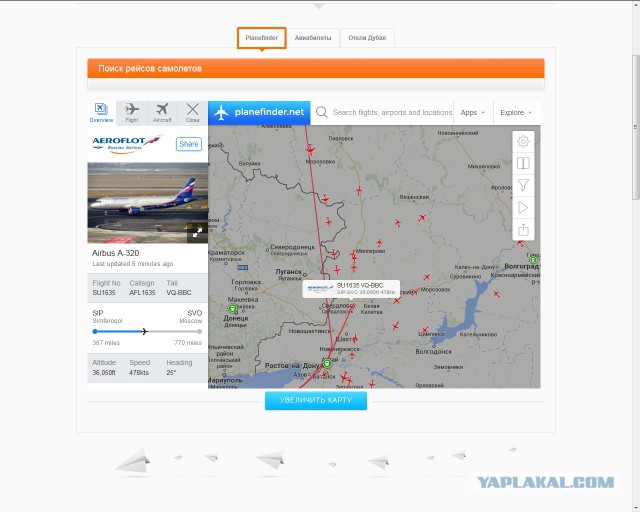Image resolution: width=640 pixels, height=512 pixels.
Task: Click the plane icon near Морозовка
Action: pos(310,149)
